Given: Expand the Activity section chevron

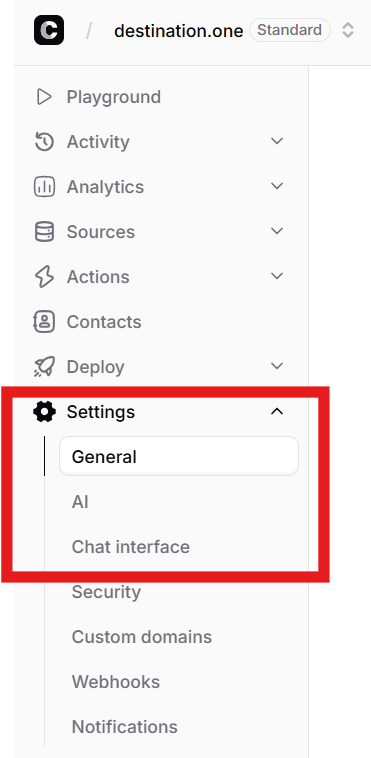Looking at the screenshot, I should pyautogui.click(x=277, y=141).
